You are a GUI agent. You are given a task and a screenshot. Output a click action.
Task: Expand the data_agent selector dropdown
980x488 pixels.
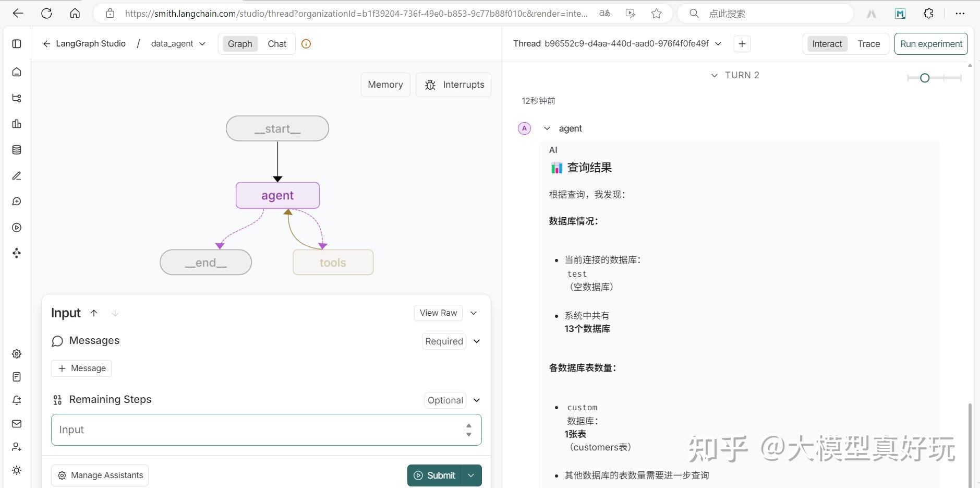202,44
